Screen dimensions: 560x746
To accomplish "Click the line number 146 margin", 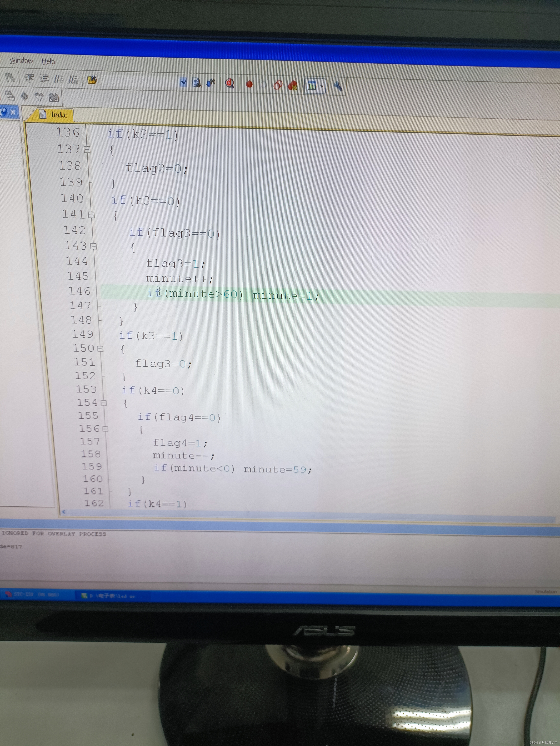I will pyautogui.click(x=80, y=291).
